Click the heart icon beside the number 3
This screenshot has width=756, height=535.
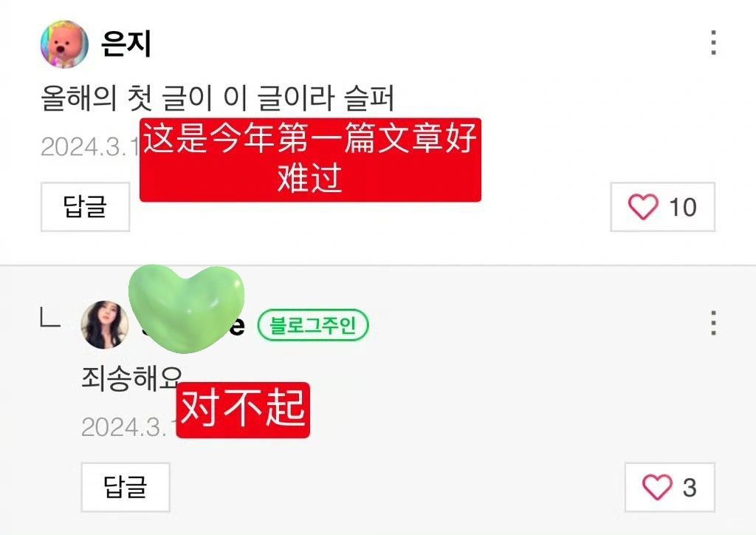[x=657, y=487]
